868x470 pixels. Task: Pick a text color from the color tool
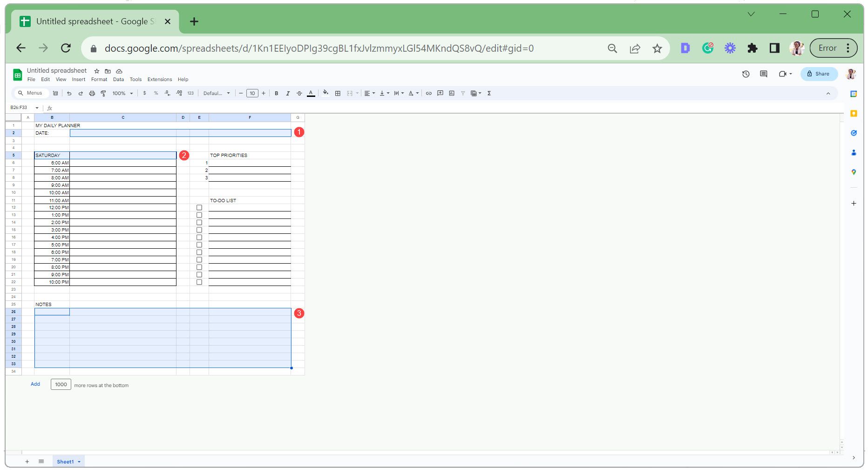point(311,93)
